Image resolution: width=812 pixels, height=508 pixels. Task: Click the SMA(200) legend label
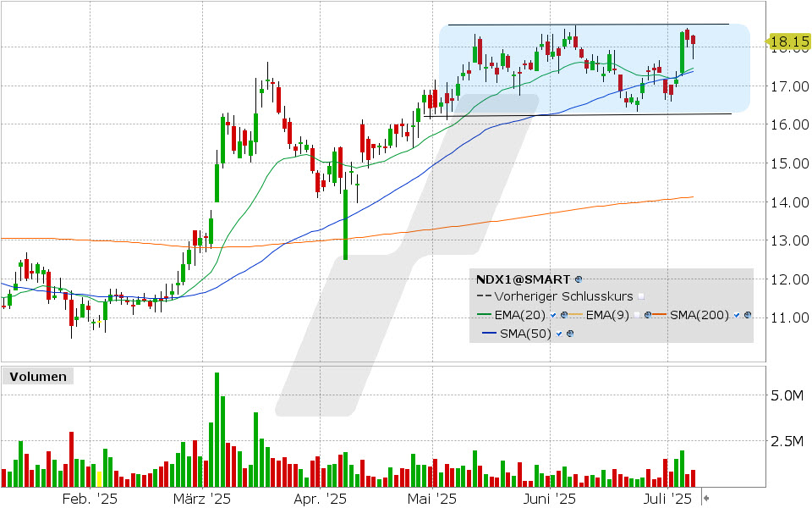pos(700,315)
